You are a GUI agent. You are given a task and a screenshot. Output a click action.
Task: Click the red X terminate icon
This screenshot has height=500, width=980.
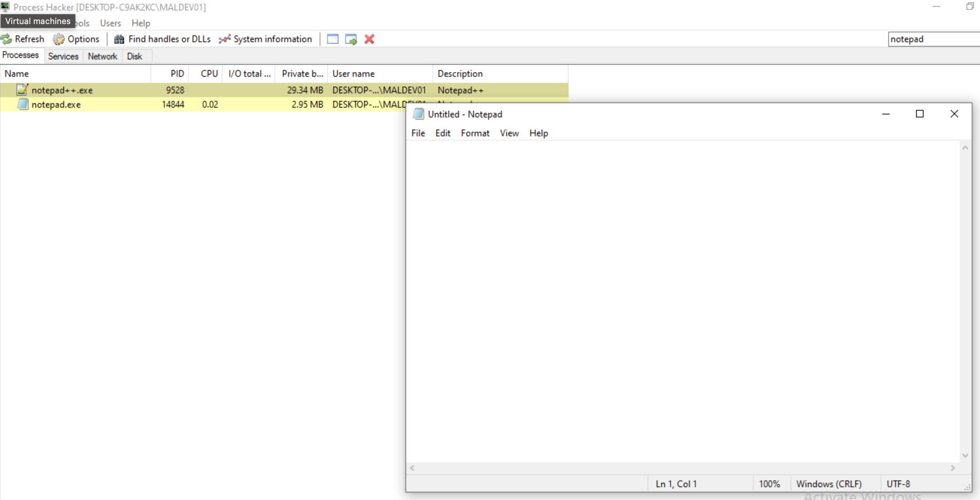tap(369, 39)
